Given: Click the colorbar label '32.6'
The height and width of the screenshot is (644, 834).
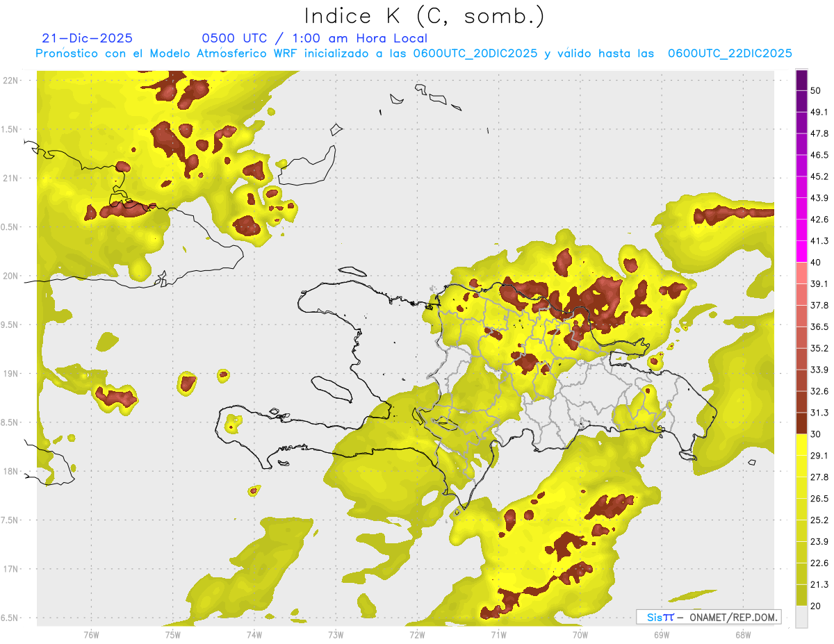Looking at the screenshot, I should [x=819, y=391].
